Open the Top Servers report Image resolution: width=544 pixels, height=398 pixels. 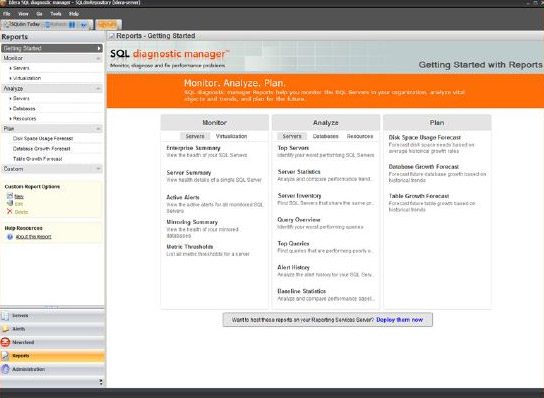coord(293,148)
